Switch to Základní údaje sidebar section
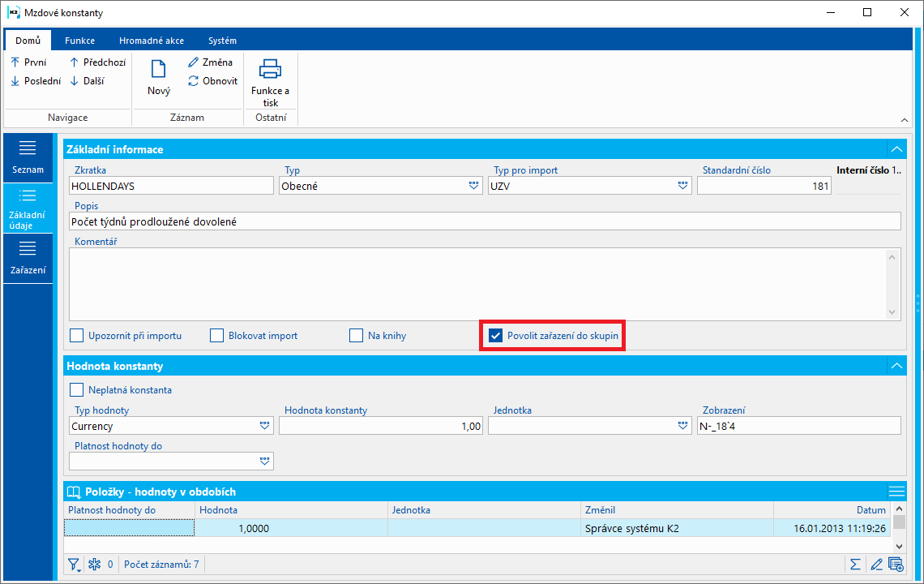 click(28, 208)
